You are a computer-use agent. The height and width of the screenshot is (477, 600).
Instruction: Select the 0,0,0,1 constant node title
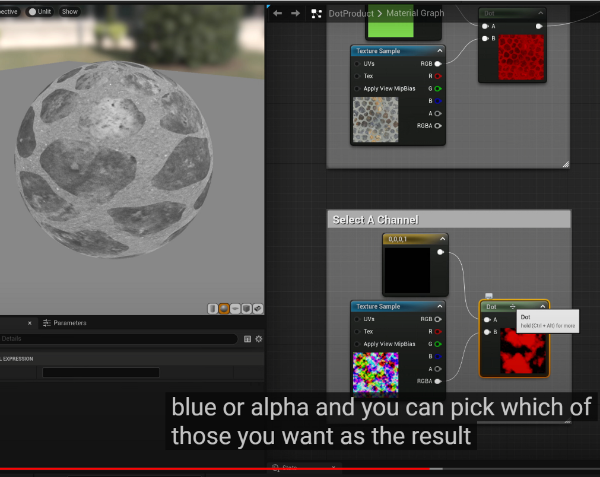click(x=398, y=239)
